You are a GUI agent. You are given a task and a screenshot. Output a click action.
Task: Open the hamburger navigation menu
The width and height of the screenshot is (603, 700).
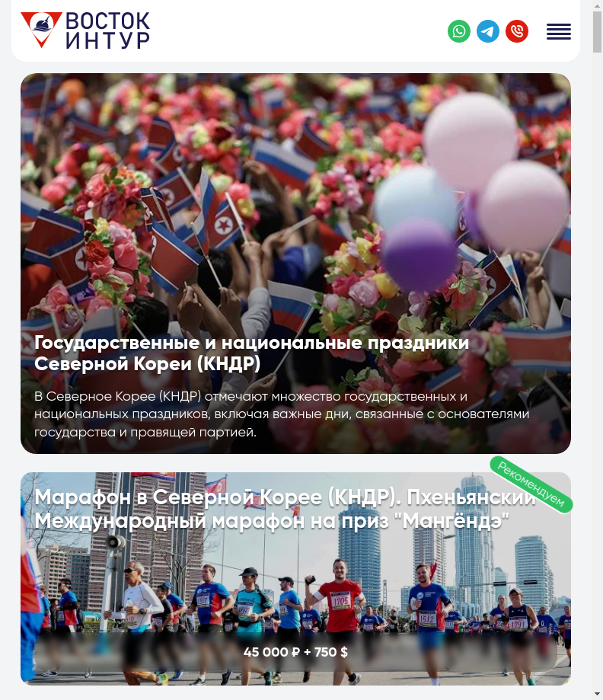tap(559, 32)
